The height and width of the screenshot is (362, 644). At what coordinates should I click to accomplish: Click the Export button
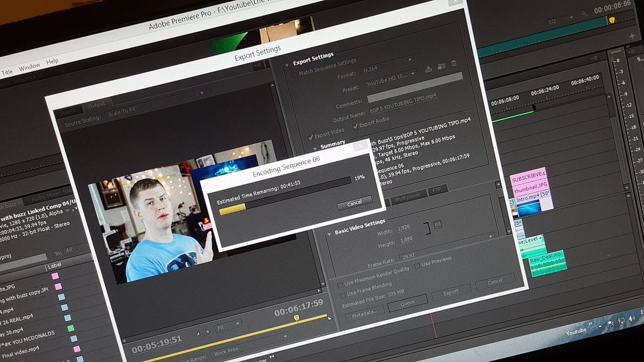point(451,292)
